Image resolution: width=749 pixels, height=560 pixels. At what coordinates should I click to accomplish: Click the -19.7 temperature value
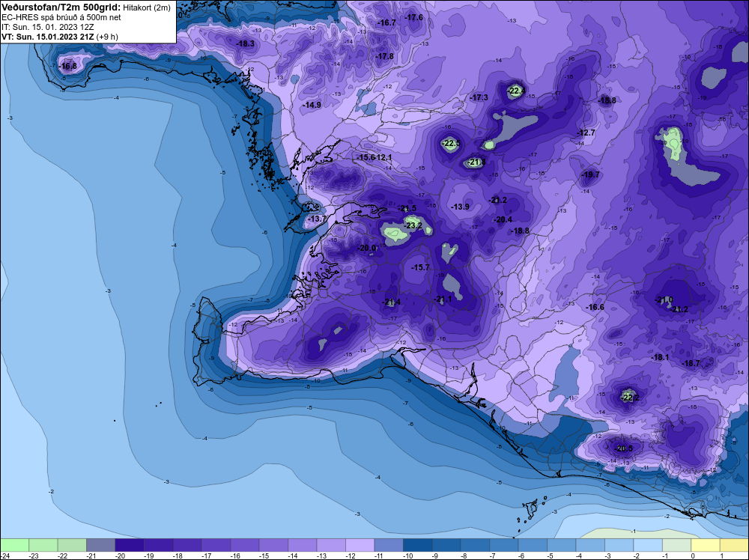click(x=590, y=174)
